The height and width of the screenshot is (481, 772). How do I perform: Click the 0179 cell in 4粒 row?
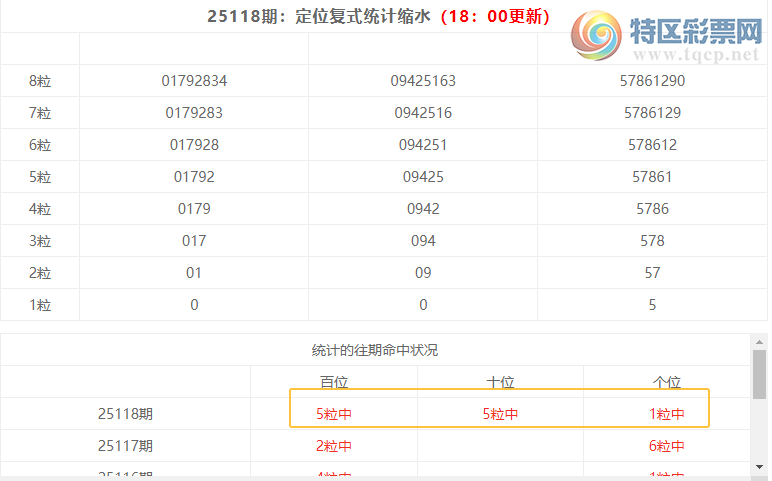coord(194,209)
